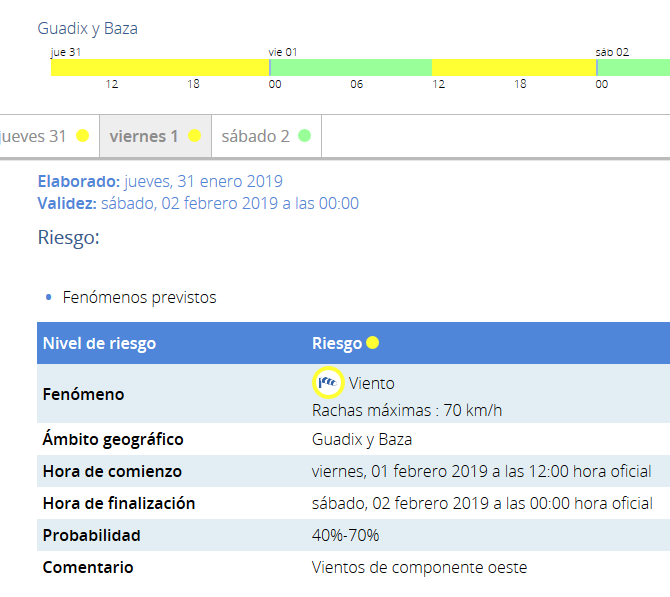Switch to the jueves 31 tab
Screen dimensions: 670x597
pyautogui.click(x=35, y=136)
